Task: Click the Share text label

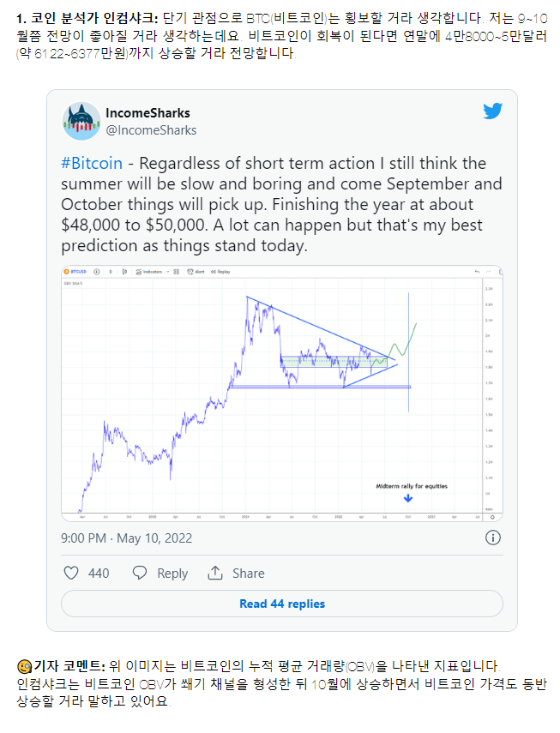Action: click(x=248, y=574)
